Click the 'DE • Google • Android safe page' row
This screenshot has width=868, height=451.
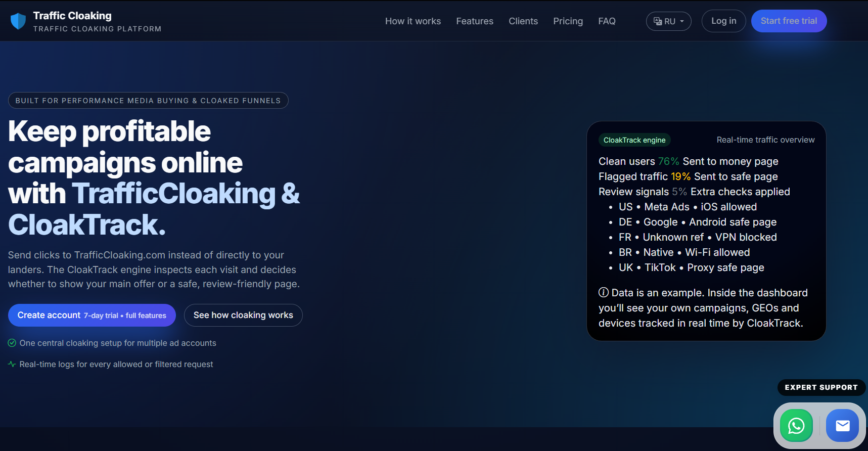pos(698,222)
